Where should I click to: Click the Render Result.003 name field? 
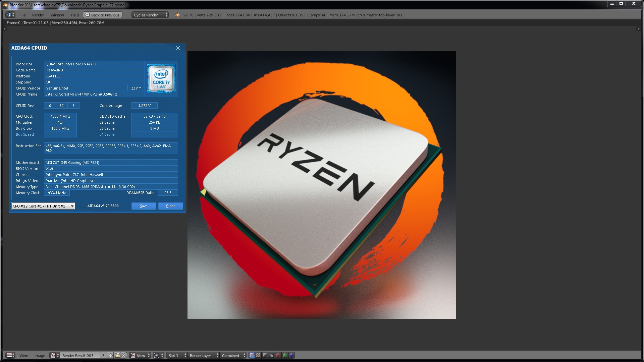(x=79, y=355)
